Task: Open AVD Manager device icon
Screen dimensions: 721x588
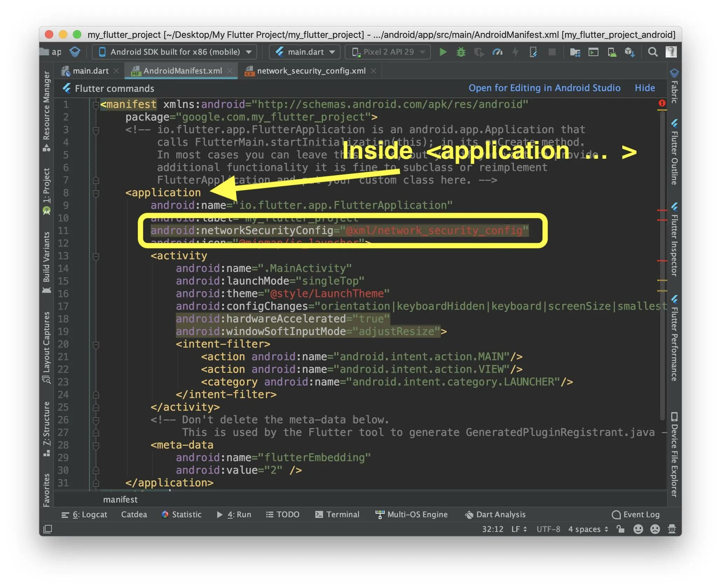Action: [612, 52]
